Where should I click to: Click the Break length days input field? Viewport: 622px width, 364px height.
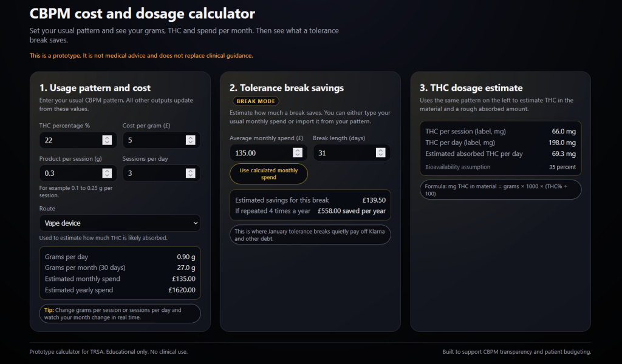[352, 153]
